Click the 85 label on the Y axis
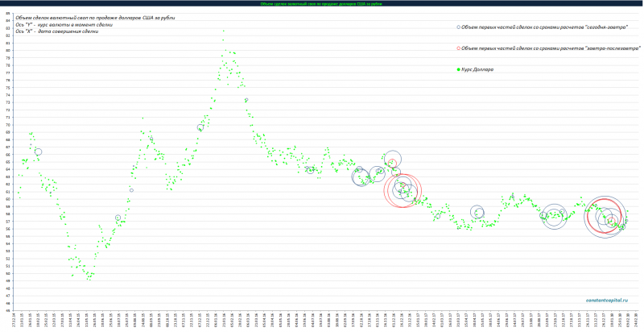The width and height of the screenshot is (644, 332). (7, 13)
